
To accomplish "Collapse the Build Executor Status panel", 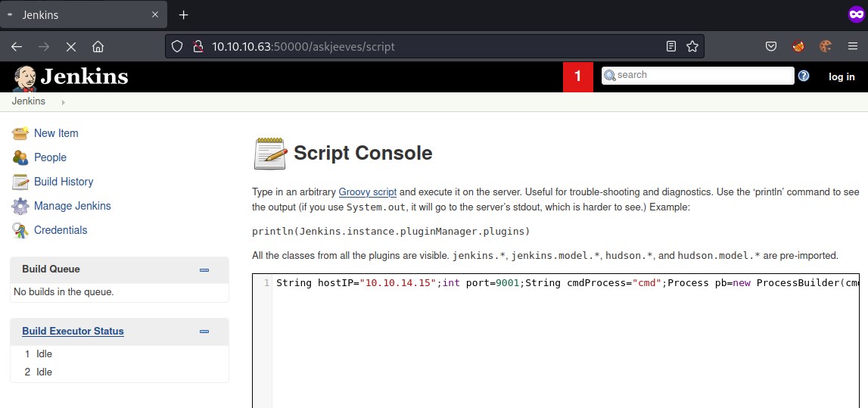I will [x=204, y=332].
